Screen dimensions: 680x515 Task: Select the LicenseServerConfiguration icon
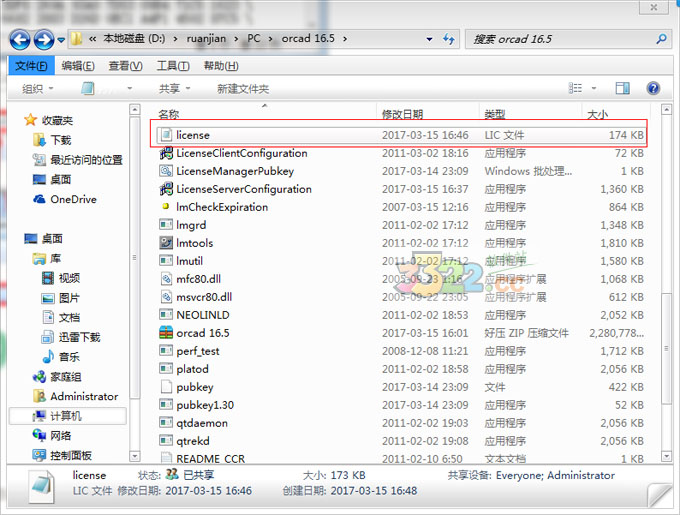pos(166,189)
